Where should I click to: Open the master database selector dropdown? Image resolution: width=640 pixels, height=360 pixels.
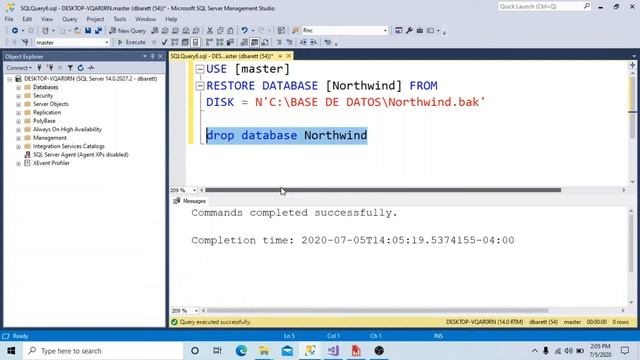pyautogui.click(x=107, y=42)
